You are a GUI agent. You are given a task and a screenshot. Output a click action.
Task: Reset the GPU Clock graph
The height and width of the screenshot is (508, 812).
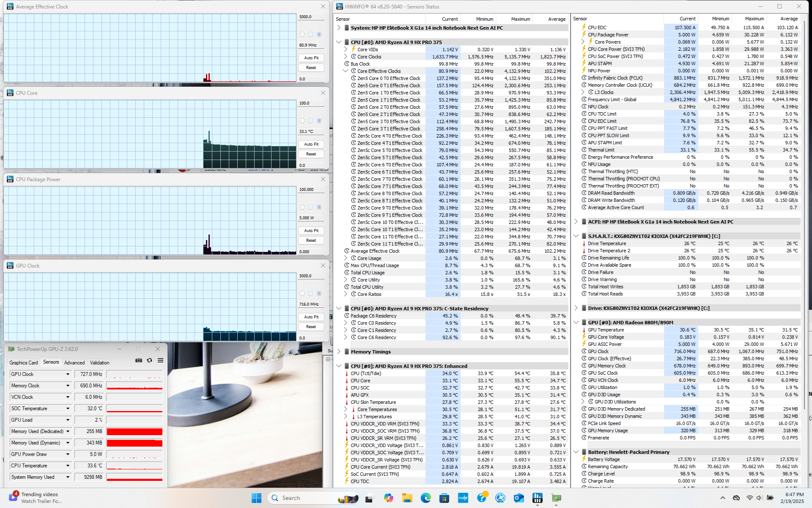click(x=311, y=327)
